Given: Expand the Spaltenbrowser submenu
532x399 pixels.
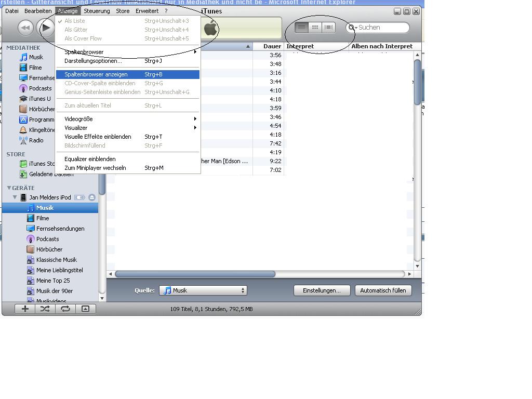Looking at the screenshot, I should (128, 52).
